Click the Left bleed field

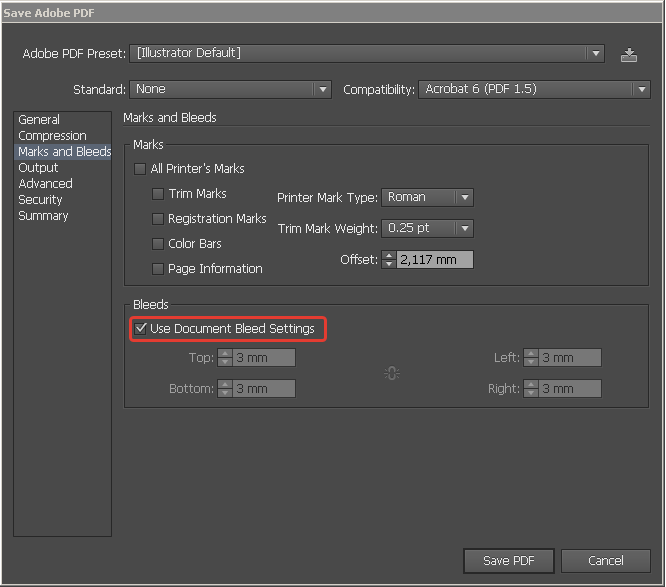pos(570,358)
